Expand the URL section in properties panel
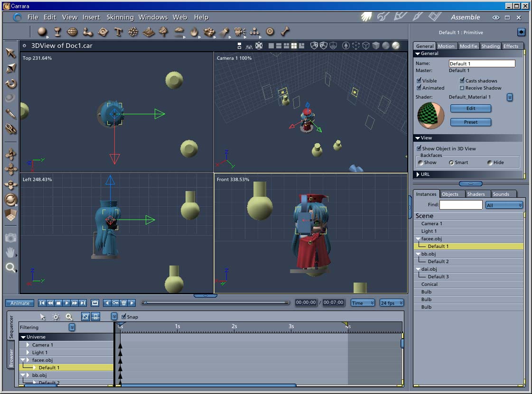Screen dimensions: 532x394 tap(418, 174)
